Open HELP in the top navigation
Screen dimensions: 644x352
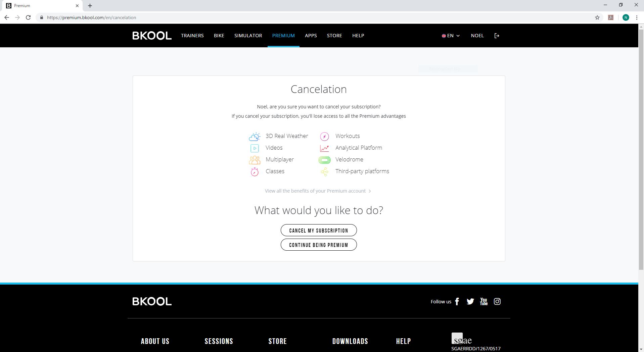[x=358, y=36]
